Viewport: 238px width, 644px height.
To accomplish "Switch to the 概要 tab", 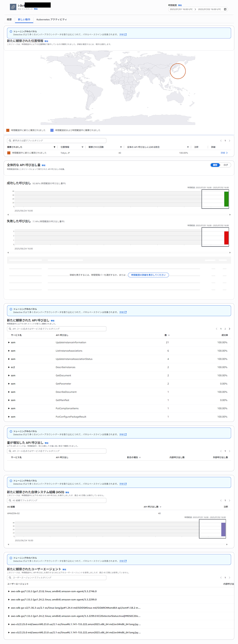I will [9, 20].
